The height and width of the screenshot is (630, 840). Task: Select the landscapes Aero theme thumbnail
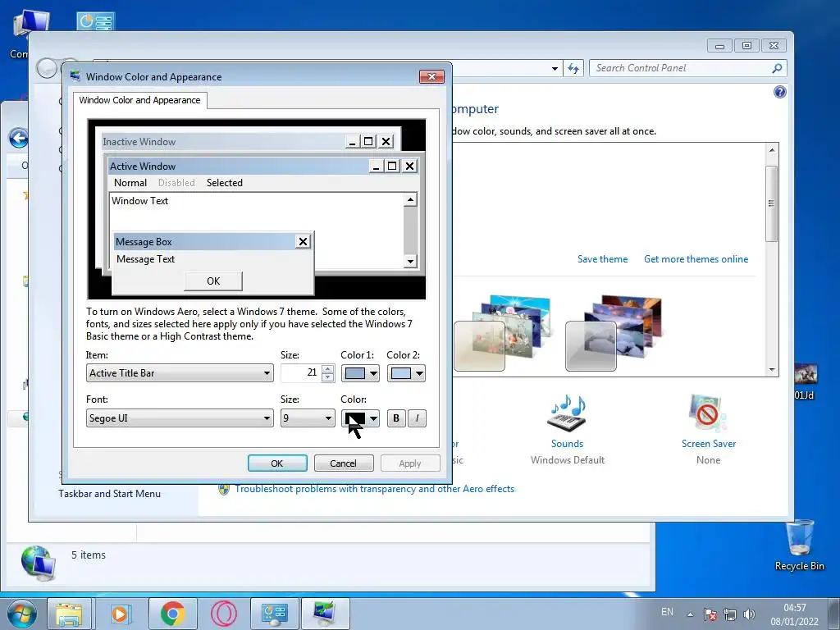point(614,333)
